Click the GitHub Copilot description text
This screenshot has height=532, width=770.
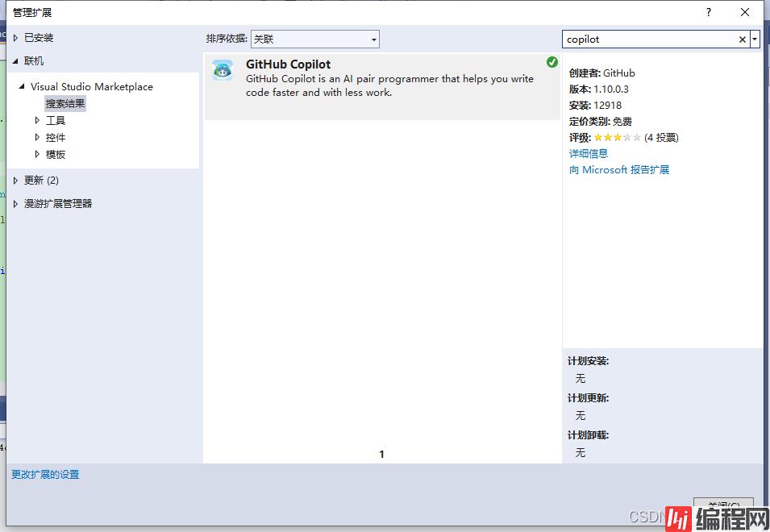click(x=389, y=85)
